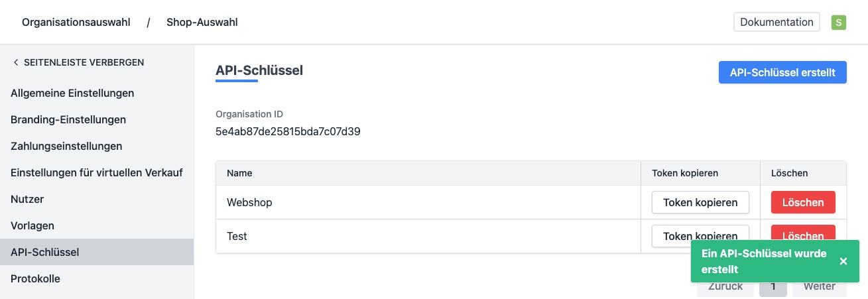This screenshot has height=299, width=868.
Task: Open the Dokumentation link
Action: click(x=776, y=22)
